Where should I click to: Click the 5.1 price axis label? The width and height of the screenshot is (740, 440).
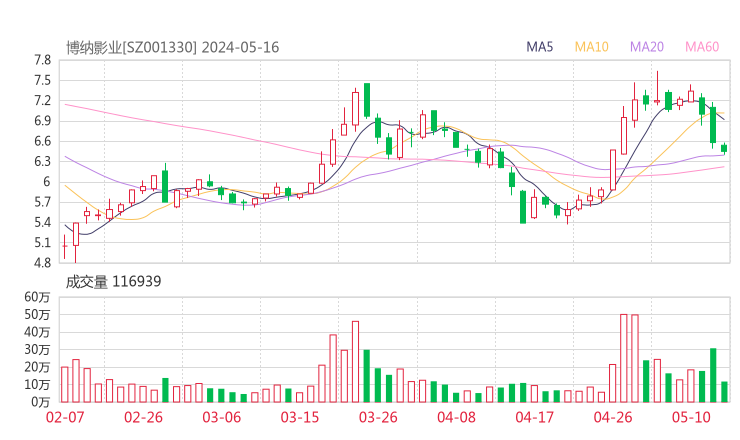(42, 243)
